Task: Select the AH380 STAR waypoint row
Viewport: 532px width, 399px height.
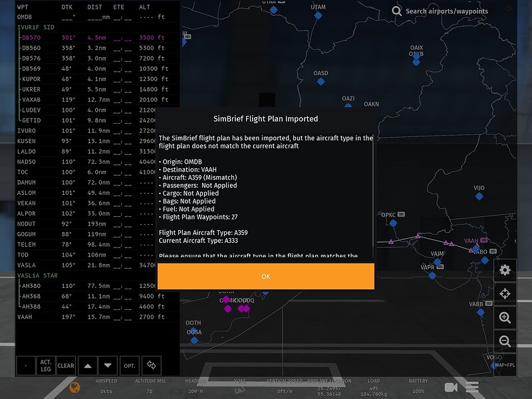Action: [86, 286]
